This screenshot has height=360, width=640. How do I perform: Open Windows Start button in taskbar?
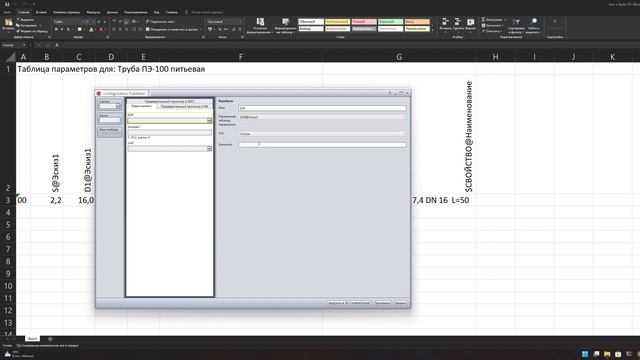585,353
